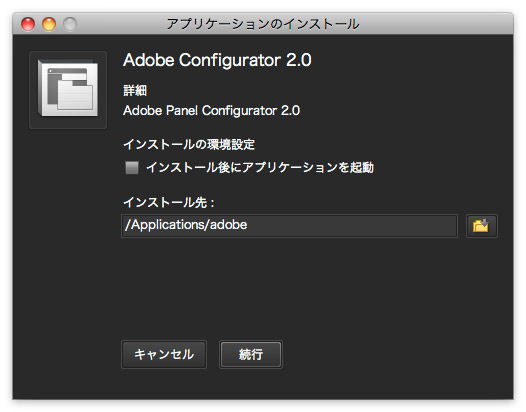Click the /Applications/adobe install path field
The height and width of the screenshot is (412, 526).
tap(289, 226)
